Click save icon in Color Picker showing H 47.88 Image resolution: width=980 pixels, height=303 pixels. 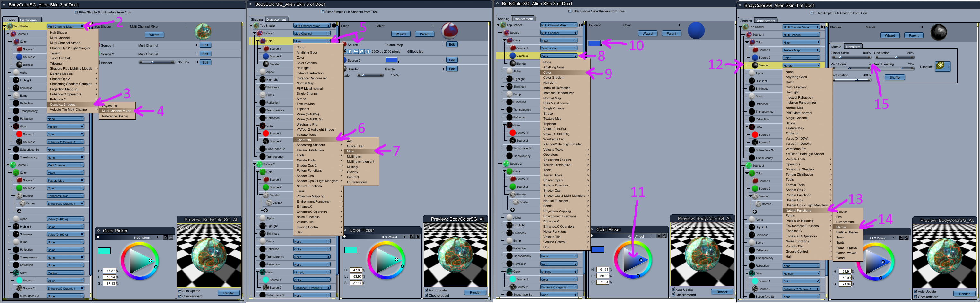point(412,237)
